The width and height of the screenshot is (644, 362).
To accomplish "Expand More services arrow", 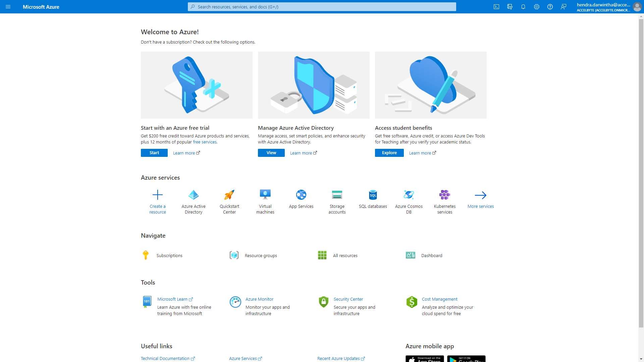I will click(480, 195).
